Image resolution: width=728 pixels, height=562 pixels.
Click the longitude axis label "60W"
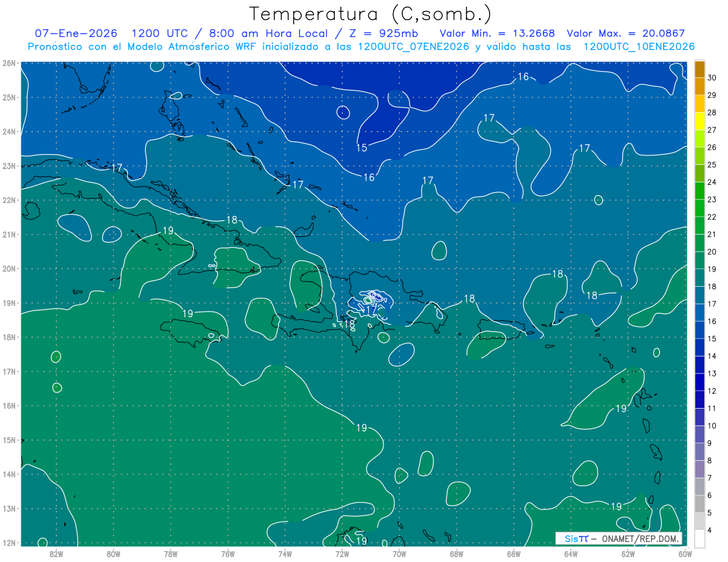click(685, 554)
